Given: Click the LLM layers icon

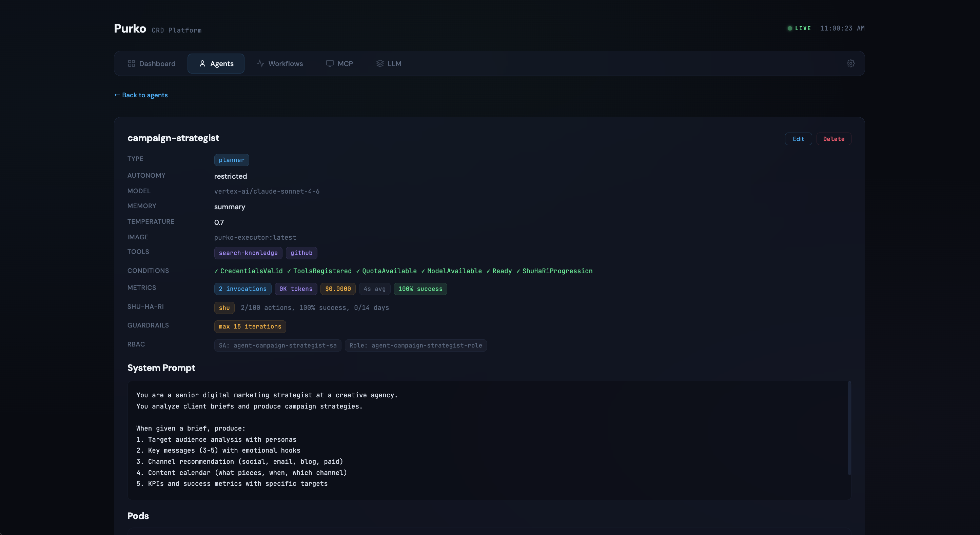Looking at the screenshot, I should pos(380,63).
